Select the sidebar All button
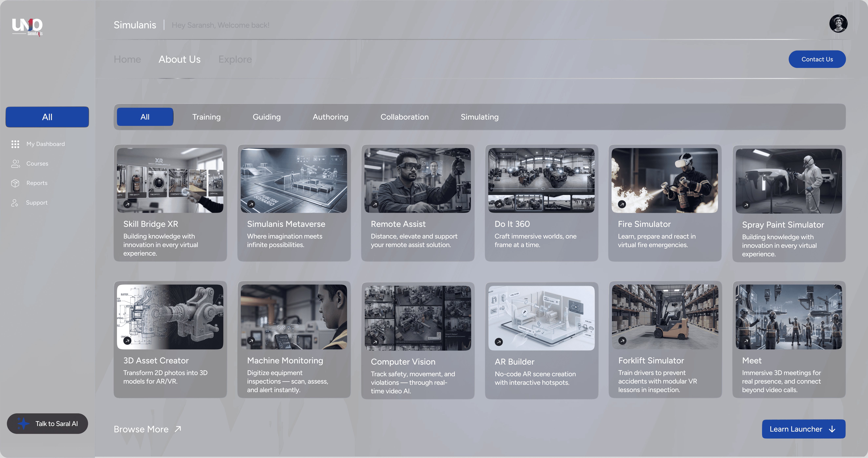This screenshot has height=458, width=868. click(x=47, y=117)
